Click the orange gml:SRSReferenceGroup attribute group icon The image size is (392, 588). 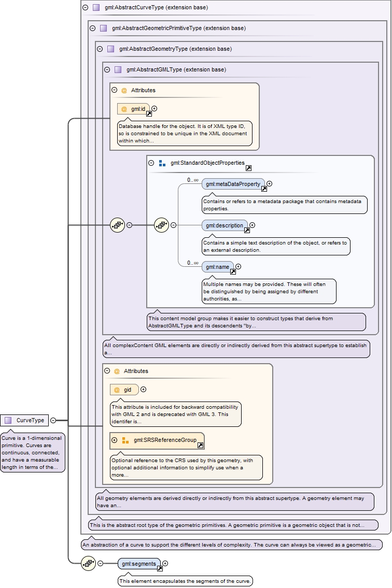pos(125,440)
